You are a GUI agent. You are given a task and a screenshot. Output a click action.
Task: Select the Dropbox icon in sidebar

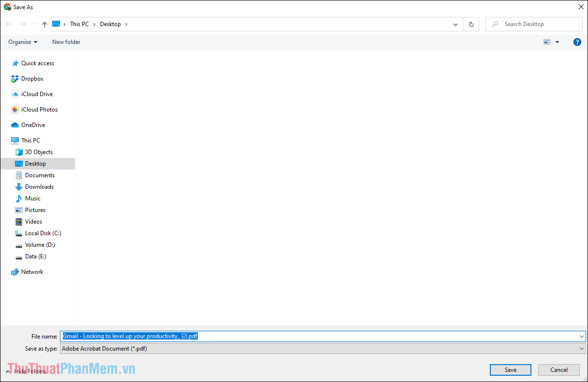[x=15, y=79]
